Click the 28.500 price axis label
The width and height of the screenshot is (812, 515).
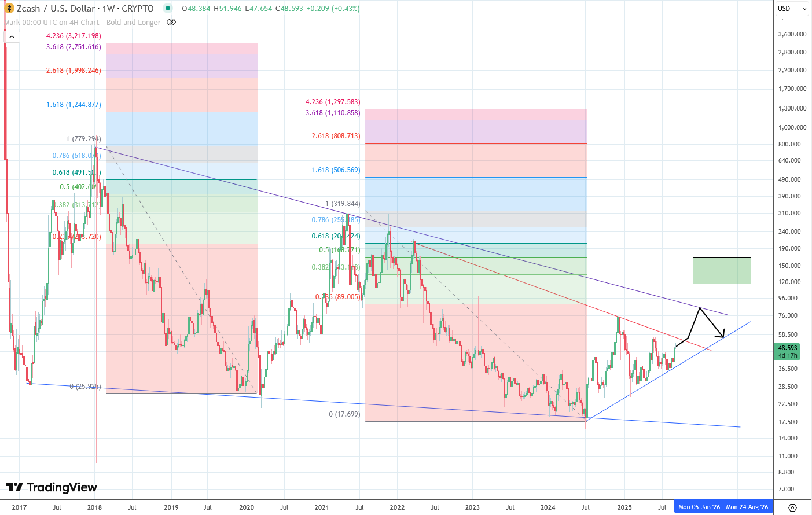pos(788,387)
